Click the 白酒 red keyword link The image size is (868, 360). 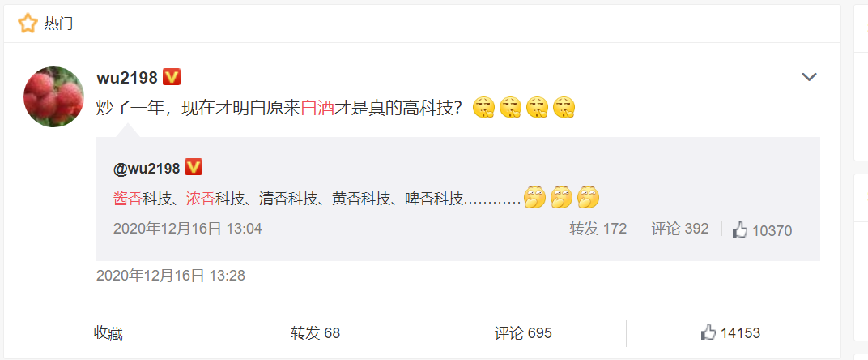point(317,106)
